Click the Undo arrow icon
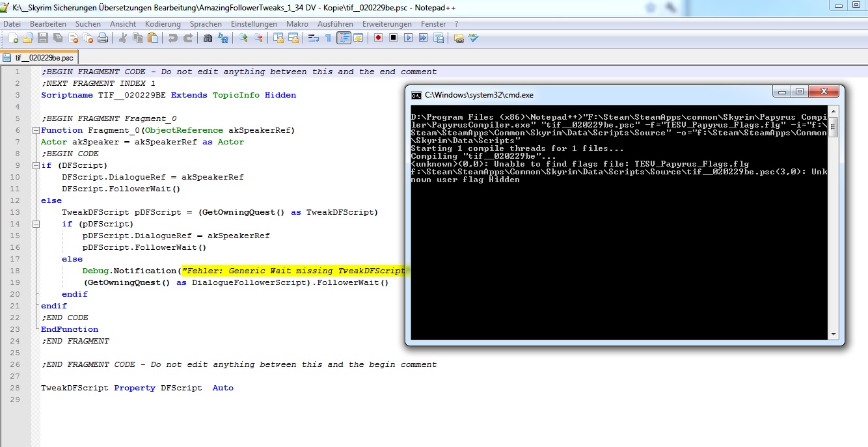Viewport: 868px width, 447px height. (x=173, y=38)
